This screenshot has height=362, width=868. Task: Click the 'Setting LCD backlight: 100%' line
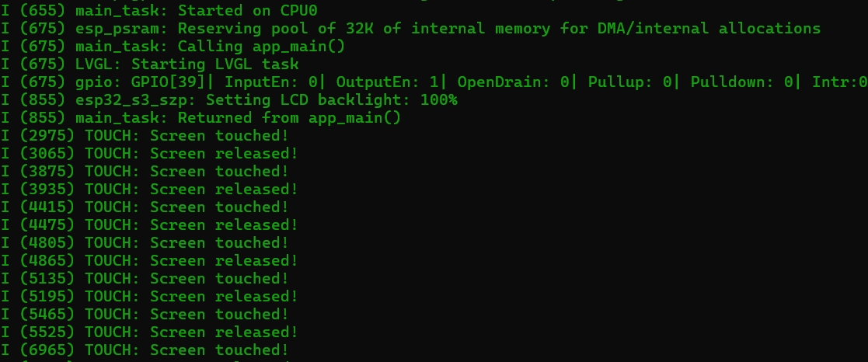[228, 100]
